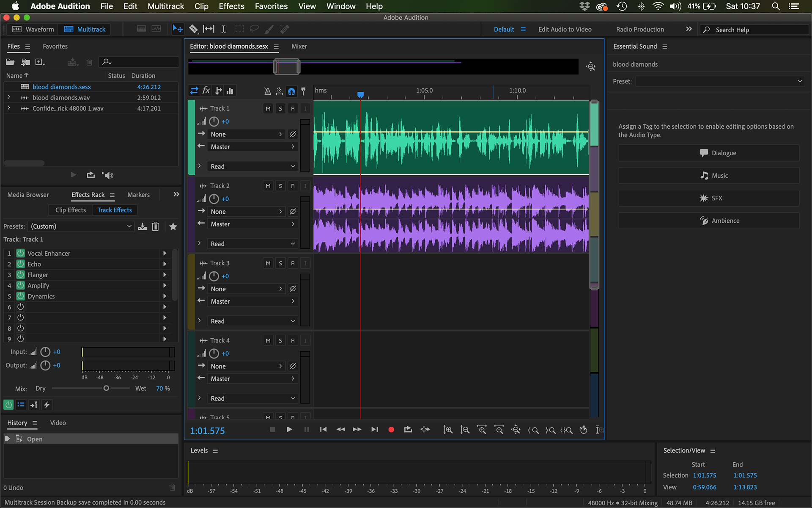
Task: Assign the Dialogue audio type
Action: (x=709, y=153)
